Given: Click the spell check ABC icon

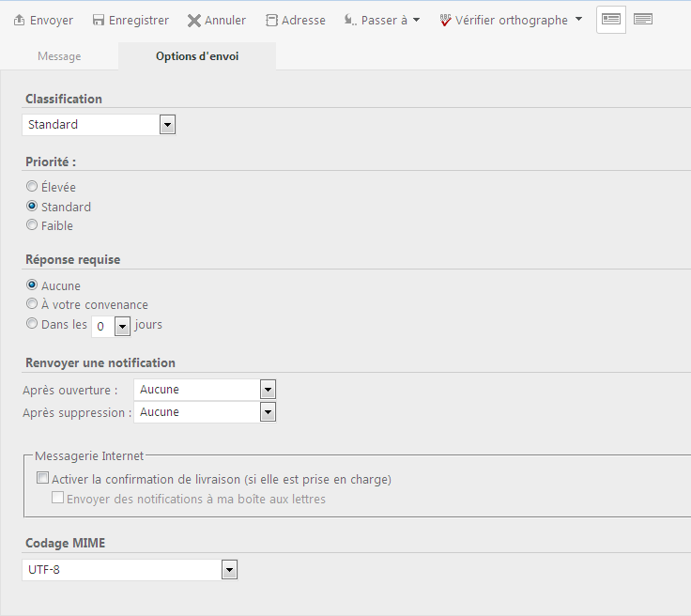Looking at the screenshot, I should [446, 20].
